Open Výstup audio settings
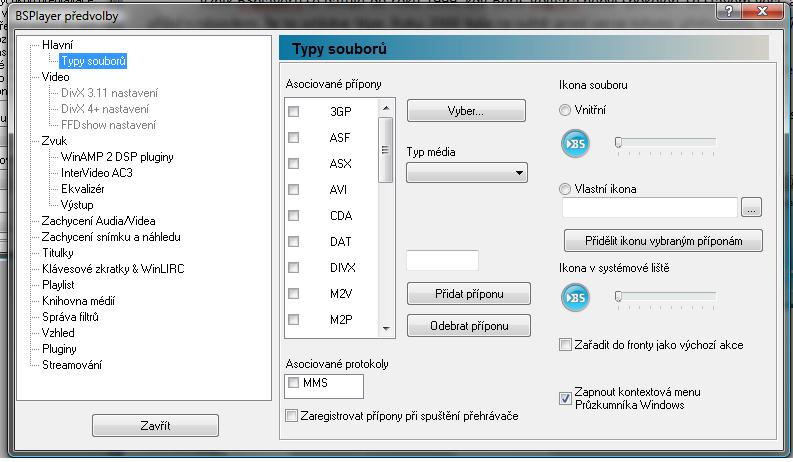Image resolution: width=793 pixels, height=462 pixels. tap(77, 205)
